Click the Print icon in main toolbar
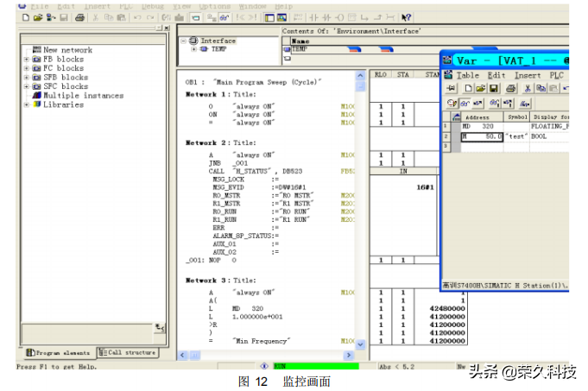 click(80, 16)
